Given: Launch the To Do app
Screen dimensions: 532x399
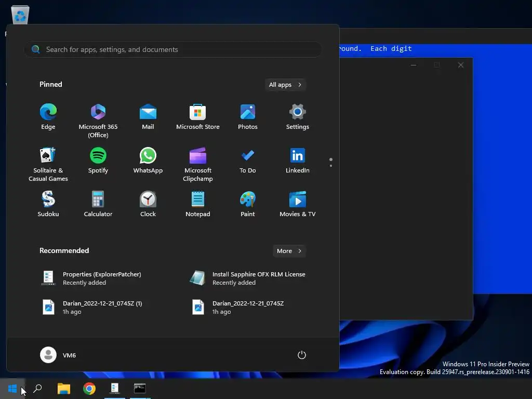Looking at the screenshot, I should [x=248, y=161].
